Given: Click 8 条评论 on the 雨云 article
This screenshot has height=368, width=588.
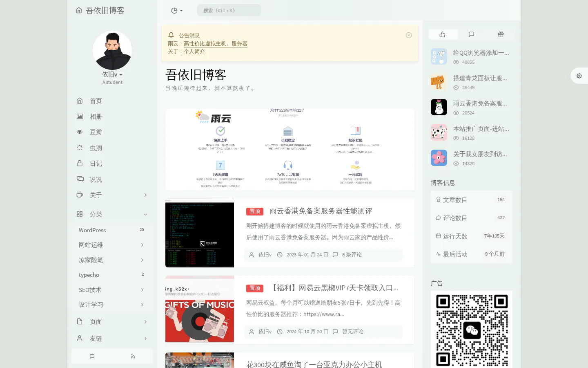Looking at the screenshot, I should tap(352, 255).
